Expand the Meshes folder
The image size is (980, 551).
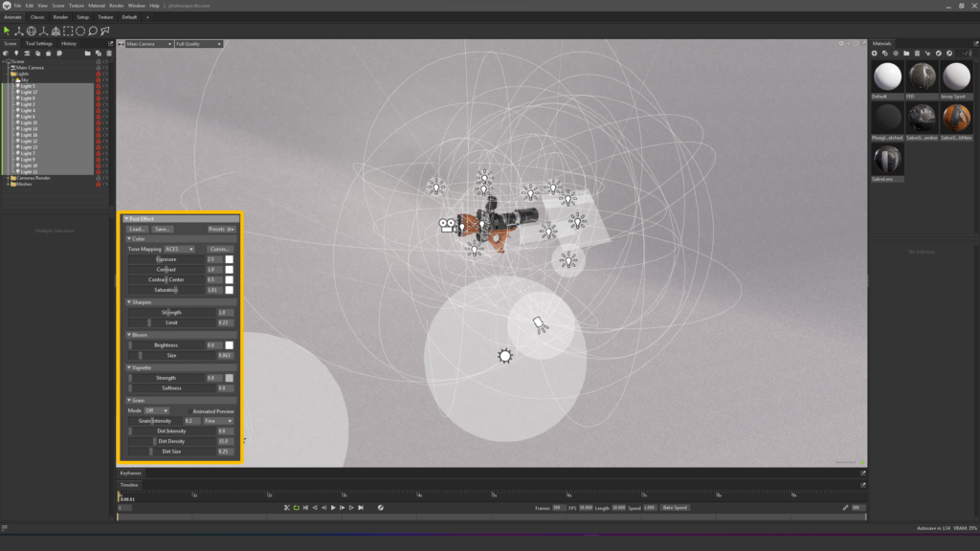pyautogui.click(x=8, y=185)
